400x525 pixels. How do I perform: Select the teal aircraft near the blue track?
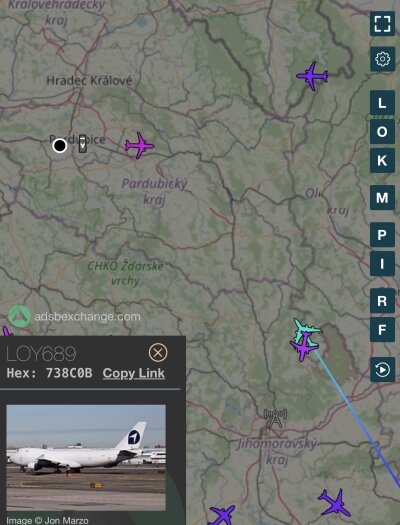tap(307, 330)
